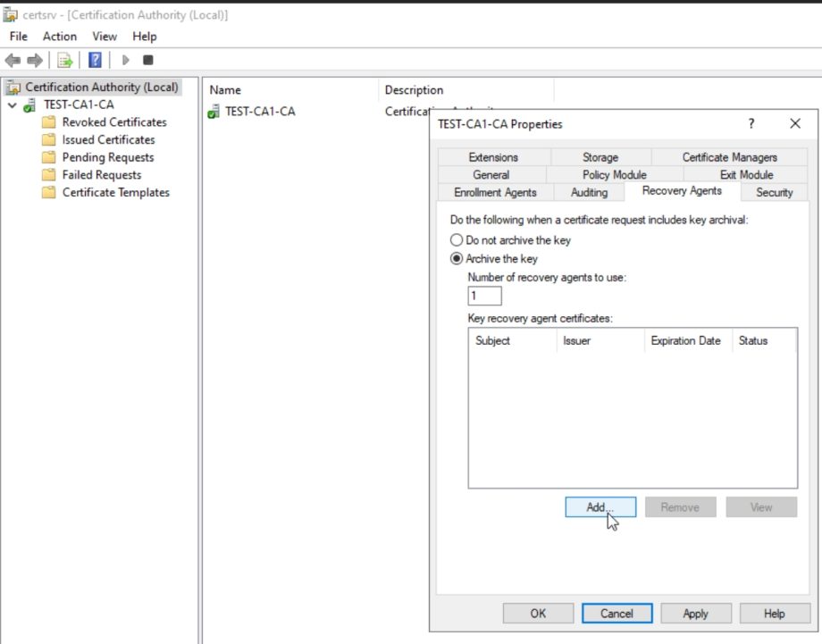
Task: Click the Help icon in the toolbar
Action: [x=93, y=60]
